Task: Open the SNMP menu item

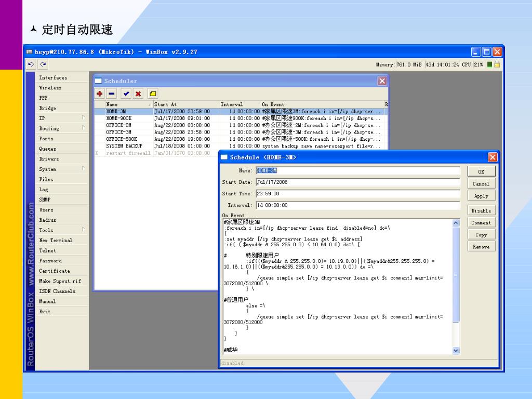Action: point(61,200)
